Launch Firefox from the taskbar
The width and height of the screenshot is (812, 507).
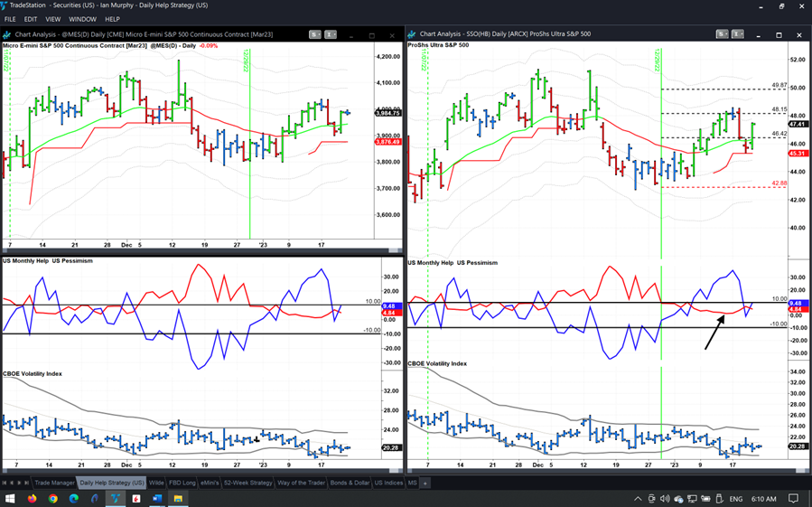[x=33, y=498]
